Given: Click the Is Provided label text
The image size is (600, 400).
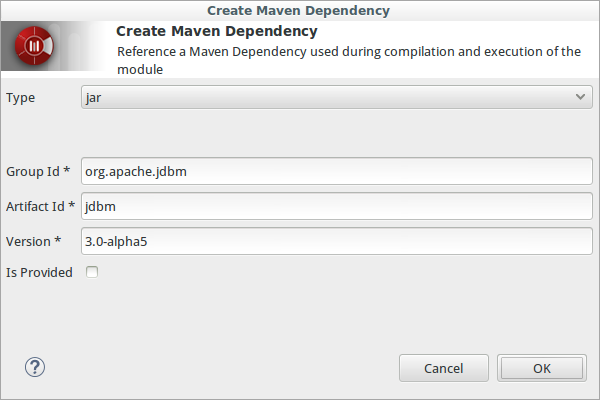Looking at the screenshot, I should [39, 273].
